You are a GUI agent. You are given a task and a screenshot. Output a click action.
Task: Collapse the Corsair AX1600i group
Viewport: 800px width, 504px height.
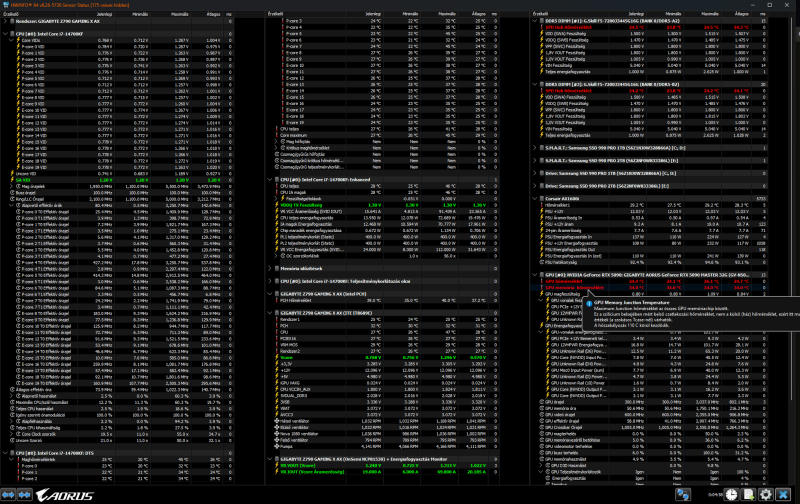(535, 199)
